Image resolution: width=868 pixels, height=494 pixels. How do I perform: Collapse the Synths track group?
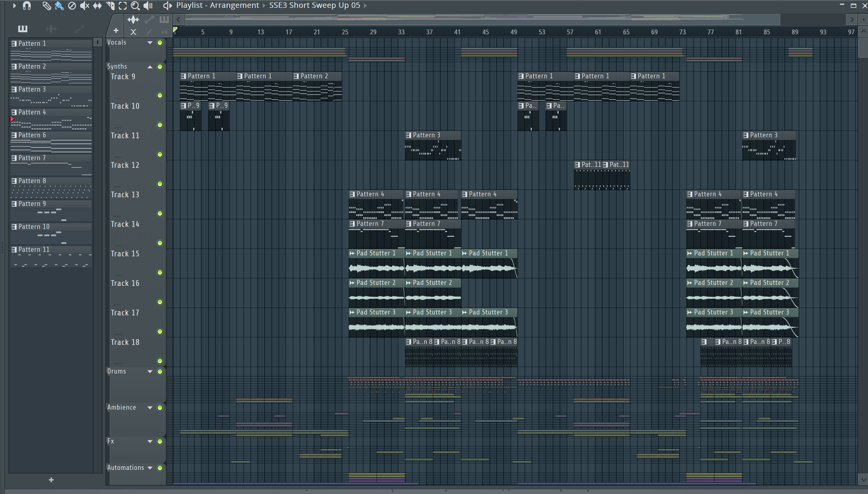(x=150, y=67)
